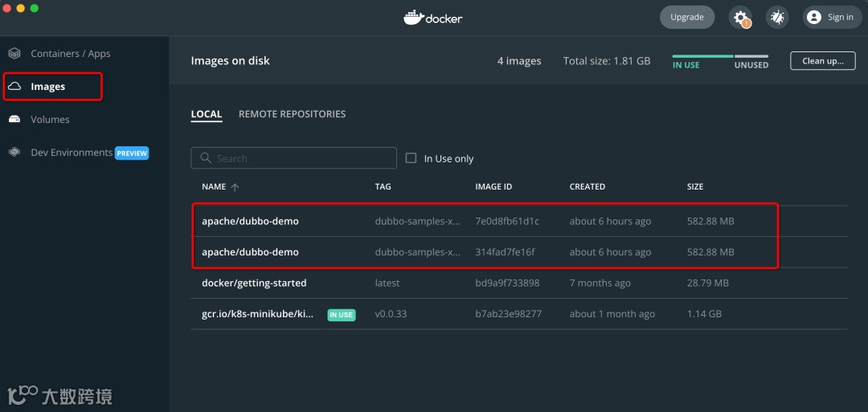Sort by CREATED column header
868x412 pixels.
coord(588,187)
